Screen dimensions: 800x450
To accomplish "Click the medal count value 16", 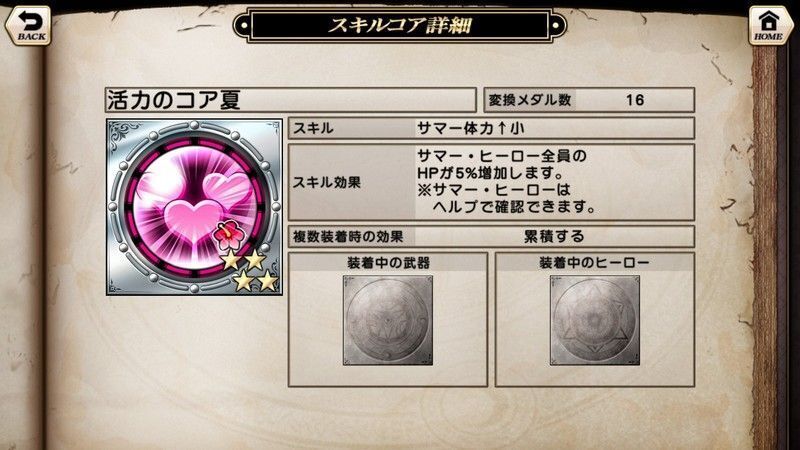I will tap(635, 100).
